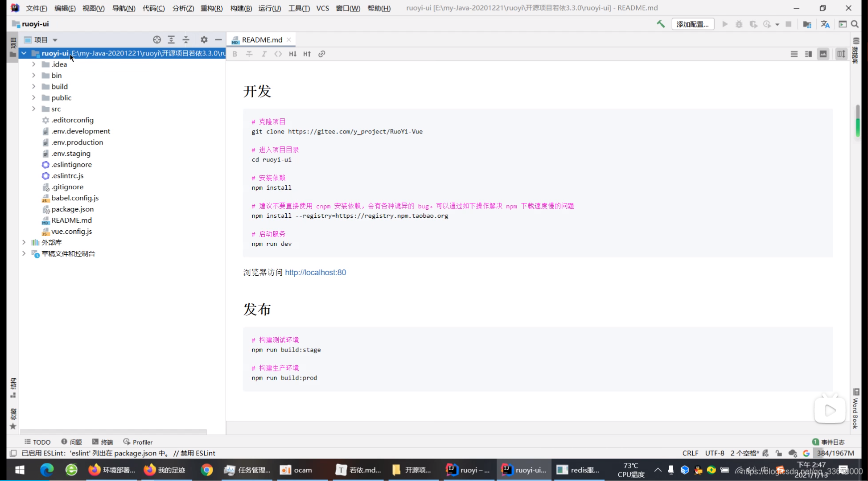Image resolution: width=868 pixels, height=481 pixels.
Task: Open Microsoft Edge from taskbar
Action: (x=46, y=470)
